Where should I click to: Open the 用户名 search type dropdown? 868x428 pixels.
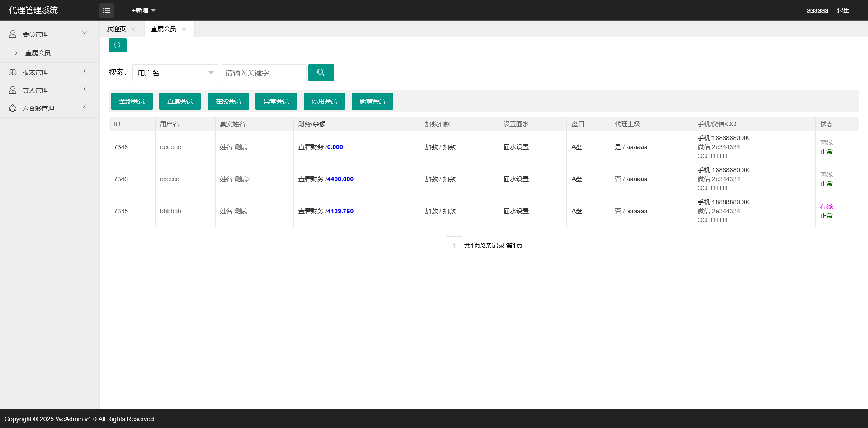click(175, 73)
